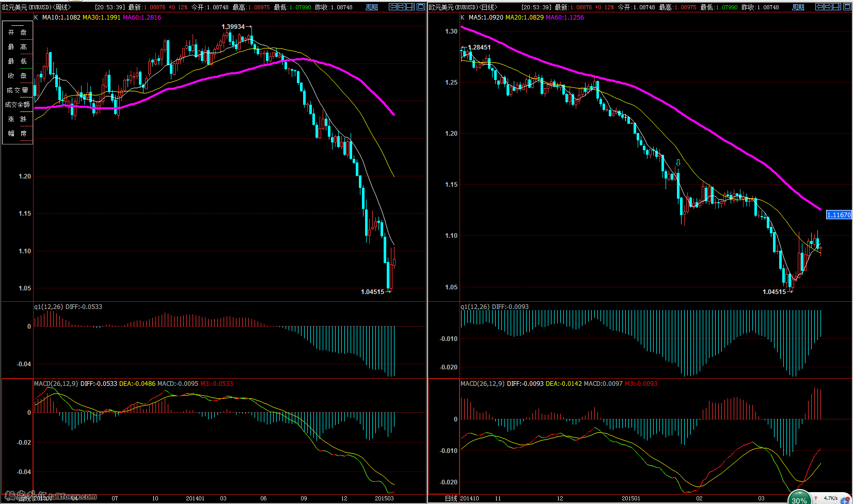The height and width of the screenshot is (504, 853).
Task: Click the split-layout icon in weekly chart header
Action: click(410, 7)
